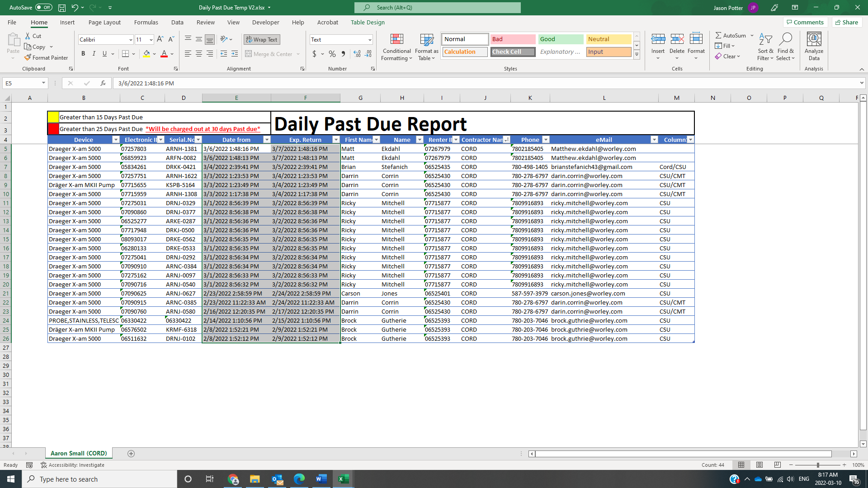This screenshot has height=488, width=868.
Task: Expand the Device column filter dropdown
Action: [x=115, y=140]
